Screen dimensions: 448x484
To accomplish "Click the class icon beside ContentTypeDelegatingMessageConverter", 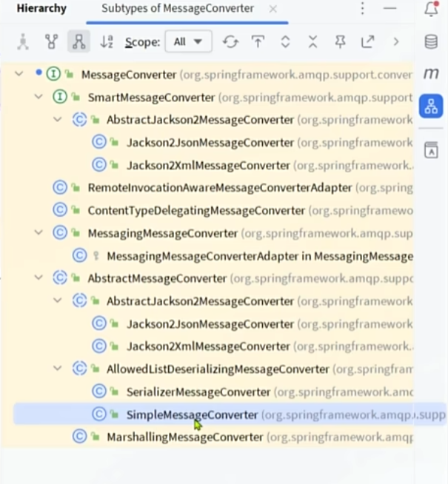I will [x=59, y=210].
